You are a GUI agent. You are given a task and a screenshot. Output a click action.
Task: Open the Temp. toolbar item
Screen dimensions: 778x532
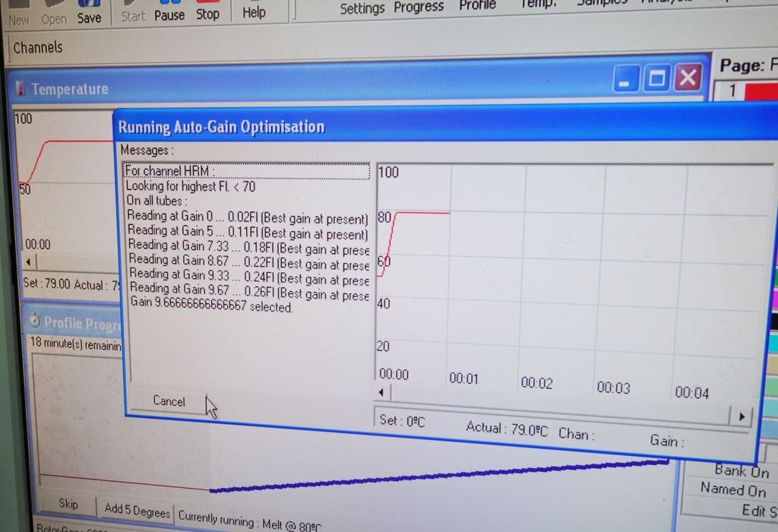539,4
